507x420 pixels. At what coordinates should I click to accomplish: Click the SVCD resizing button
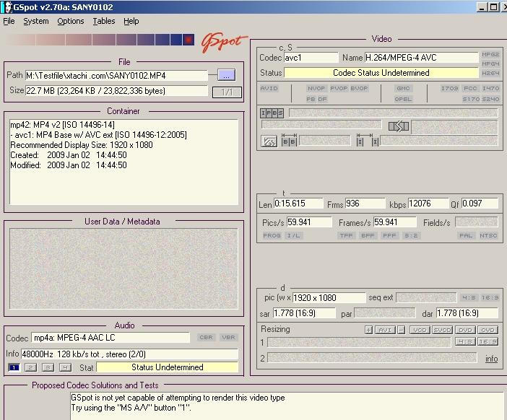[x=442, y=330]
